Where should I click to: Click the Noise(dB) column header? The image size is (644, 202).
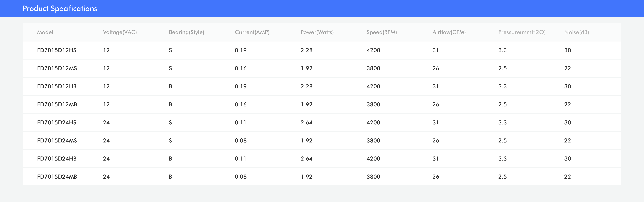pos(576,32)
